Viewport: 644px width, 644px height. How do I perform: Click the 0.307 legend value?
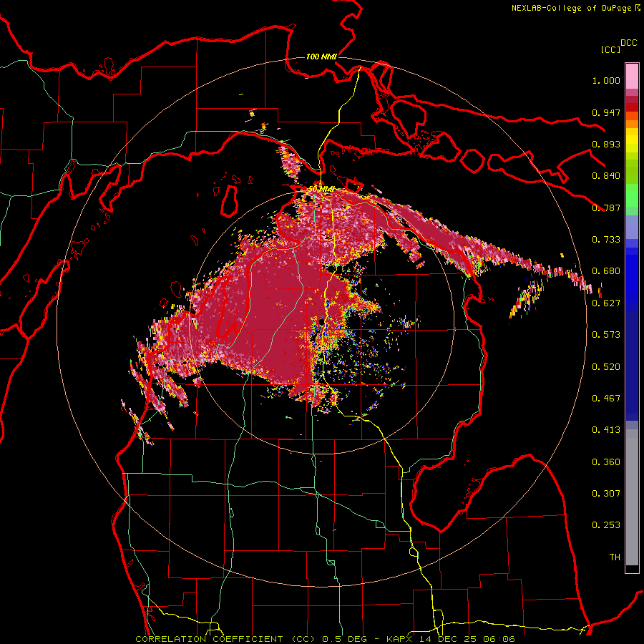point(606,494)
